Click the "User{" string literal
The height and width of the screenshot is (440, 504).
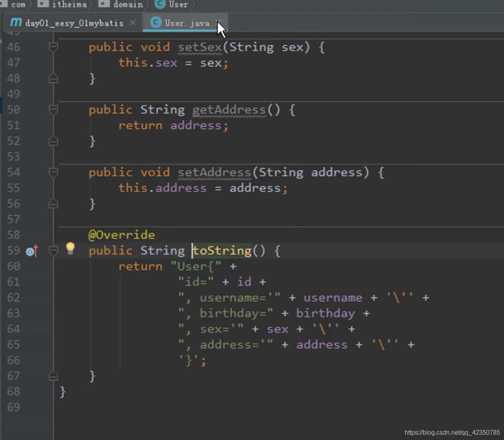(x=196, y=267)
